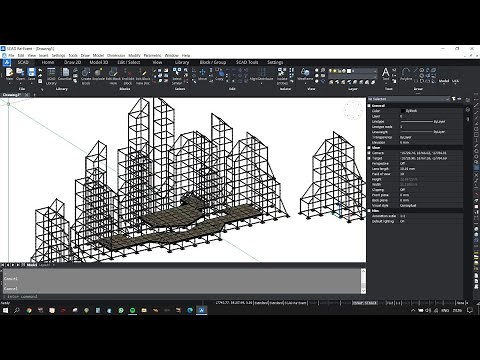Expand the Target coordinates row

pyautogui.click(x=369, y=158)
